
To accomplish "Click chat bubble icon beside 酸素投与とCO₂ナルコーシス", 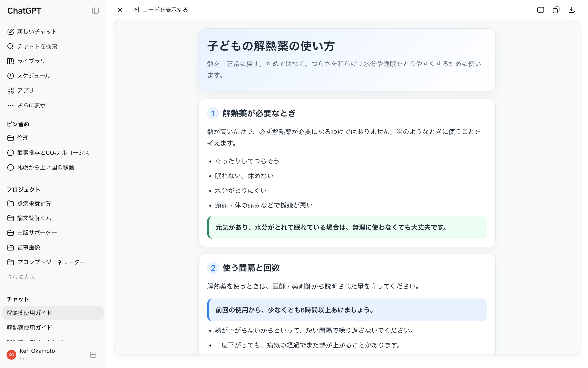I will tap(10, 153).
